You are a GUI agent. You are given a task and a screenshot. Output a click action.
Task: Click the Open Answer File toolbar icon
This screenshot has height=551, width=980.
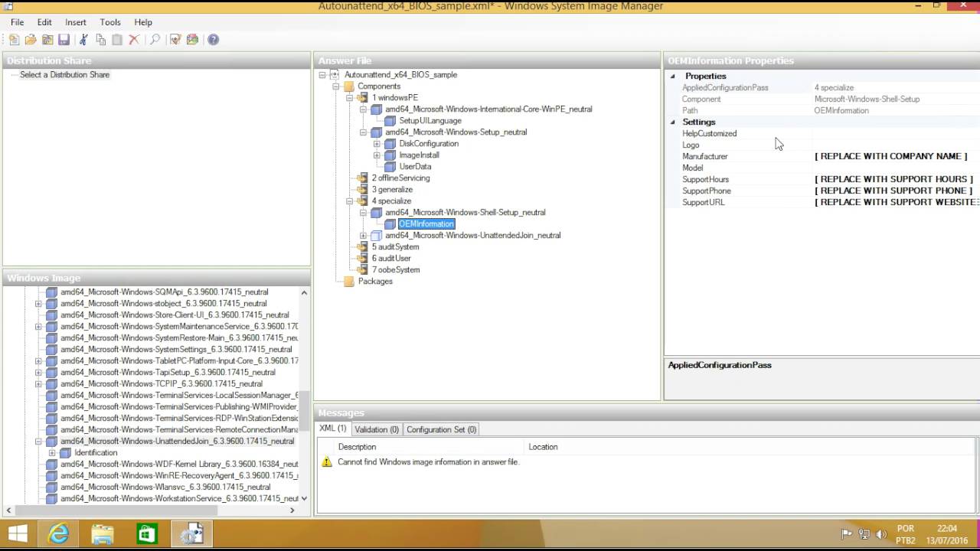tap(31, 40)
